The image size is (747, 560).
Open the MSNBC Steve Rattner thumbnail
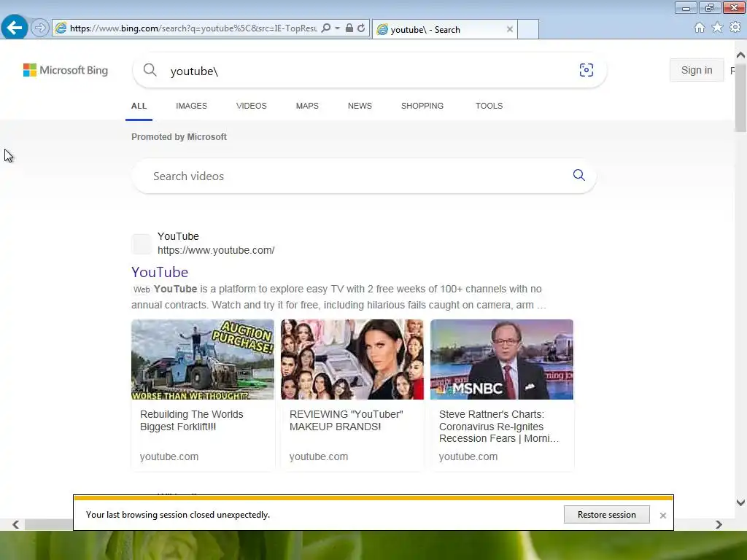click(502, 359)
